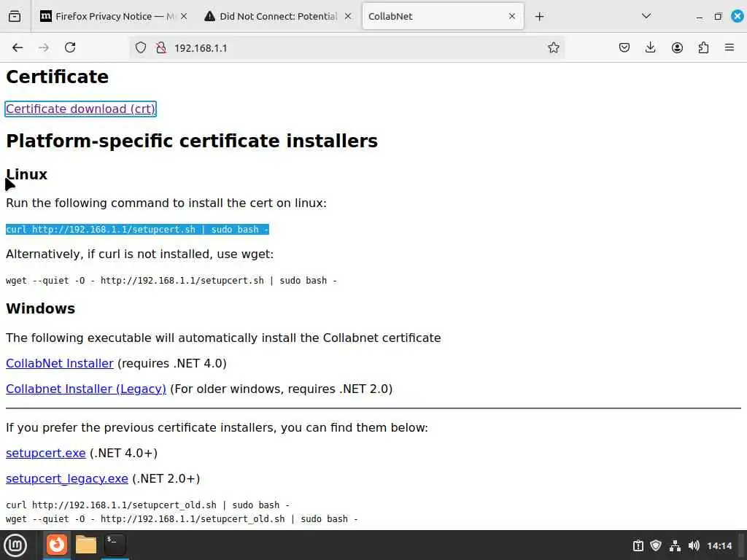The width and height of the screenshot is (747, 560).
Task: Switch to Firefox Privacy Notice tab
Action: click(x=114, y=16)
